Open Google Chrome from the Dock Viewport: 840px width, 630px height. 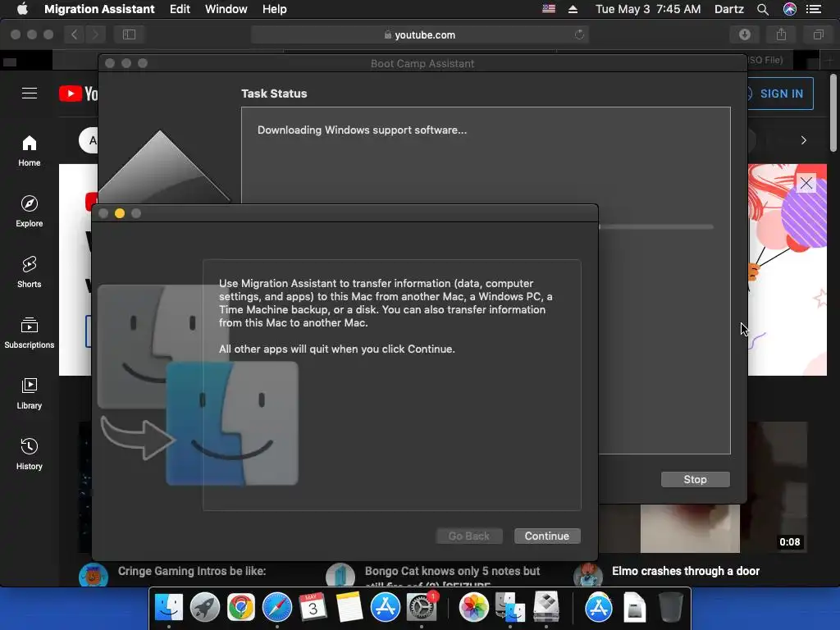240,607
